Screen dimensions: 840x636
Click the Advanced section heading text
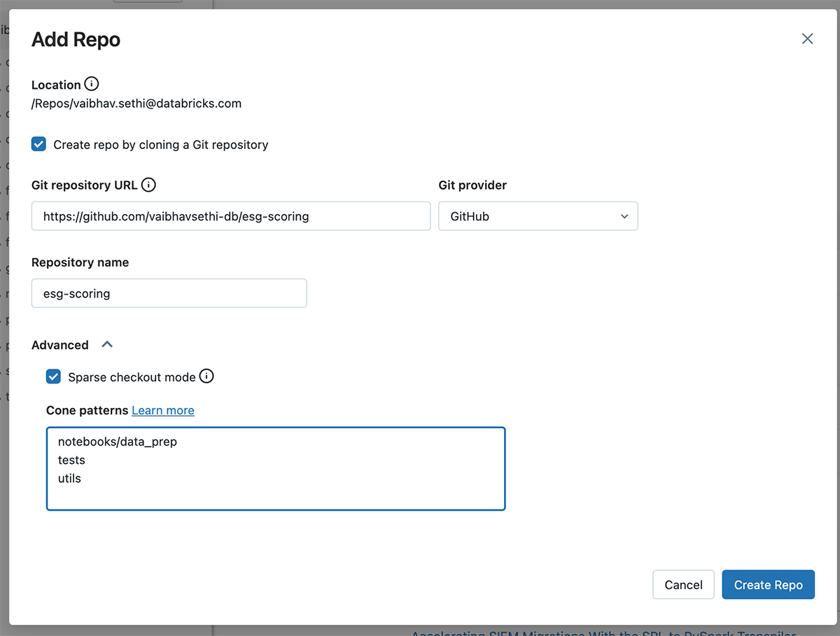tap(60, 345)
